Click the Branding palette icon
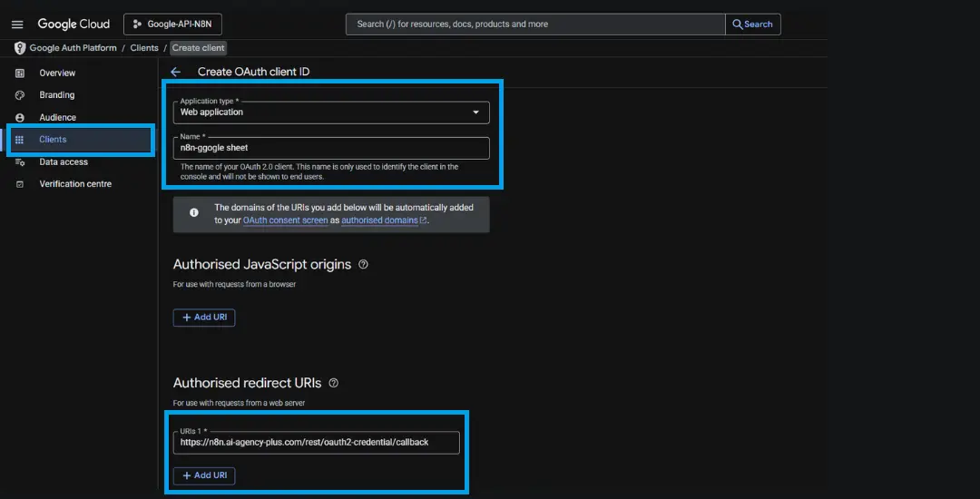 click(x=19, y=95)
